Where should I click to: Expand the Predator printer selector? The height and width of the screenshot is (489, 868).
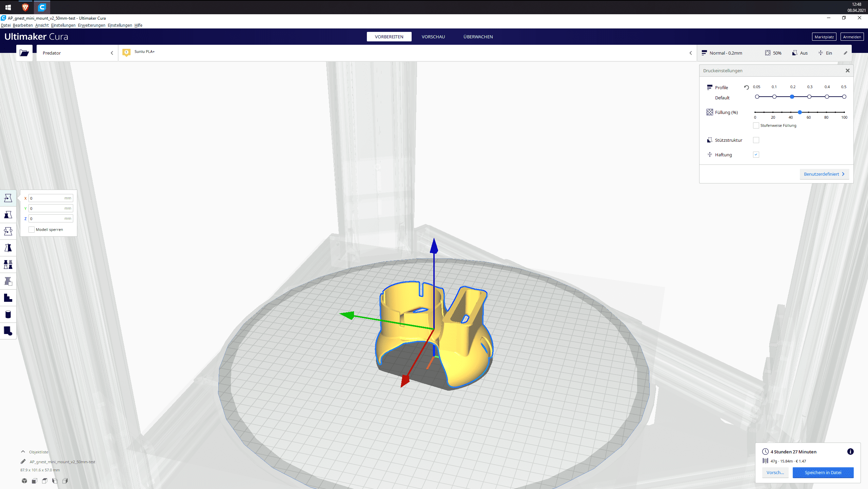[77, 53]
